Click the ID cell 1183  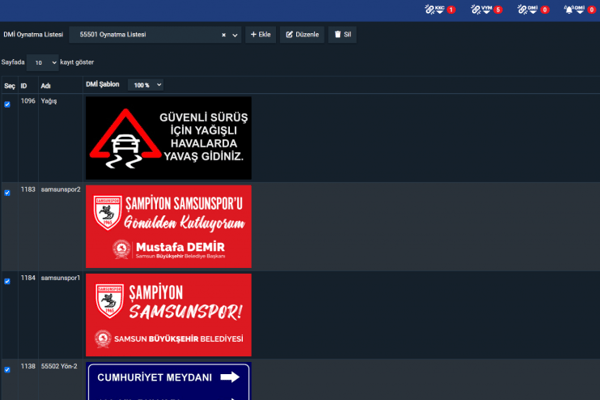pos(28,189)
